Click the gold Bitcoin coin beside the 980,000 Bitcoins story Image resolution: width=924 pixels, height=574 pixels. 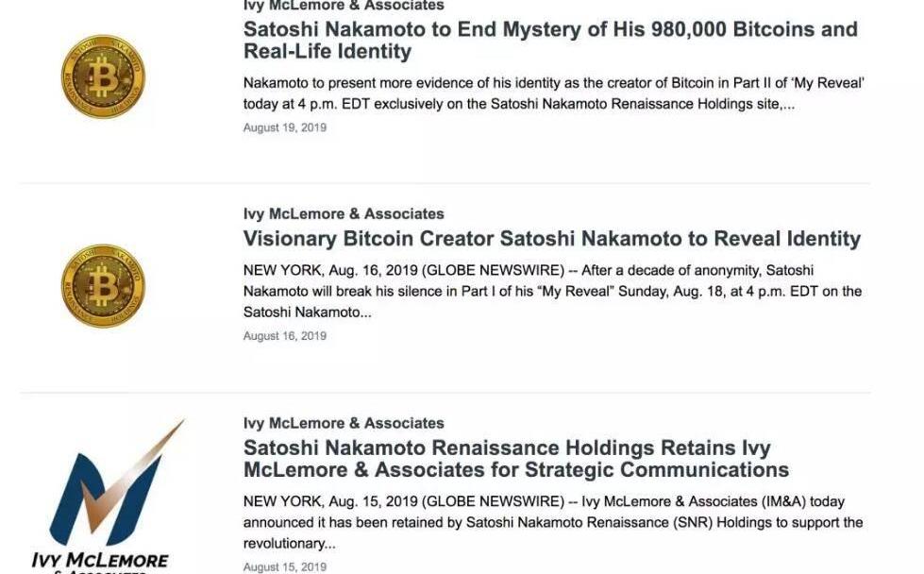coord(103,77)
